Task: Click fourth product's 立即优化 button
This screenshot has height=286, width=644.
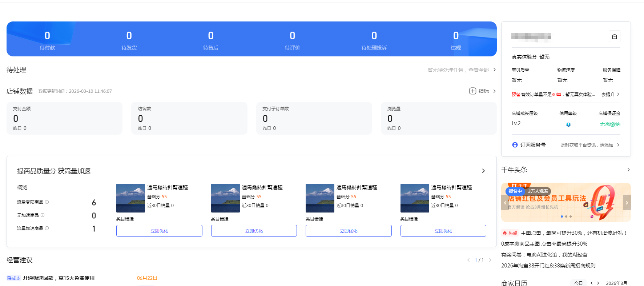Action: pyautogui.click(x=443, y=231)
